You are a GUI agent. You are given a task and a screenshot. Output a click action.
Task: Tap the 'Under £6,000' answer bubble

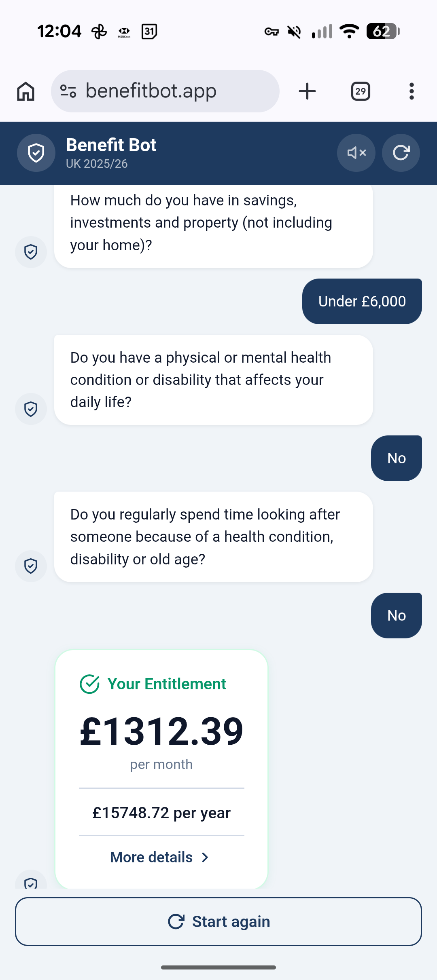pyautogui.click(x=362, y=301)
